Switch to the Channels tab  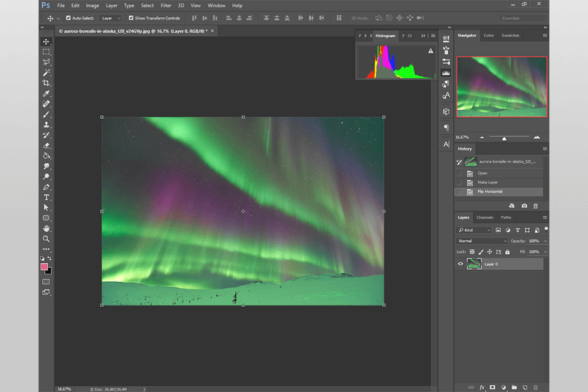(484, 217)
